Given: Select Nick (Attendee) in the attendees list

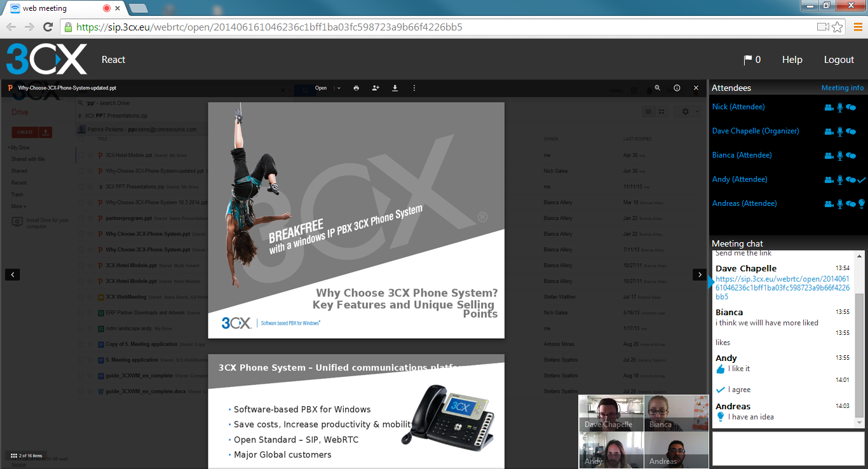Looking at the screenshot, I should 738,107.
